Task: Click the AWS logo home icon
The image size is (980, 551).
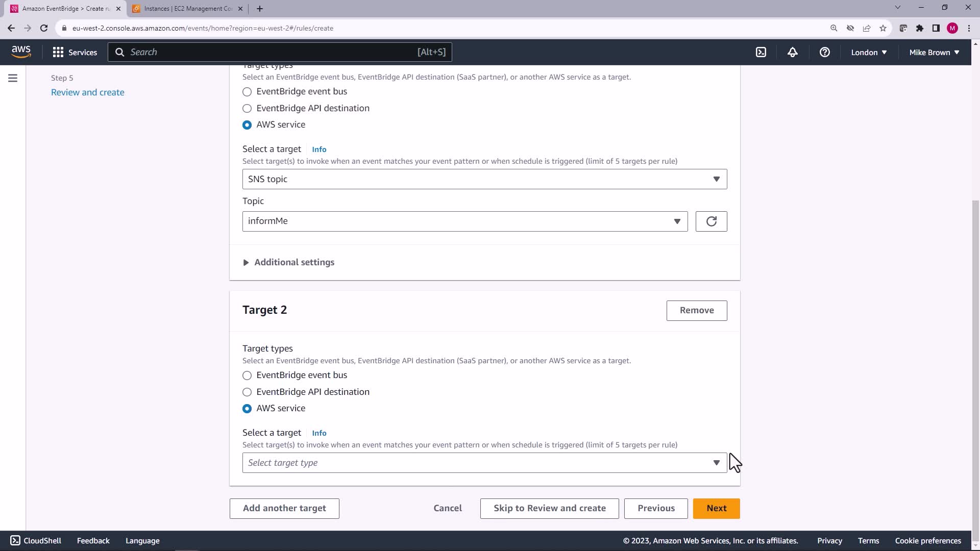Action: 21,52
